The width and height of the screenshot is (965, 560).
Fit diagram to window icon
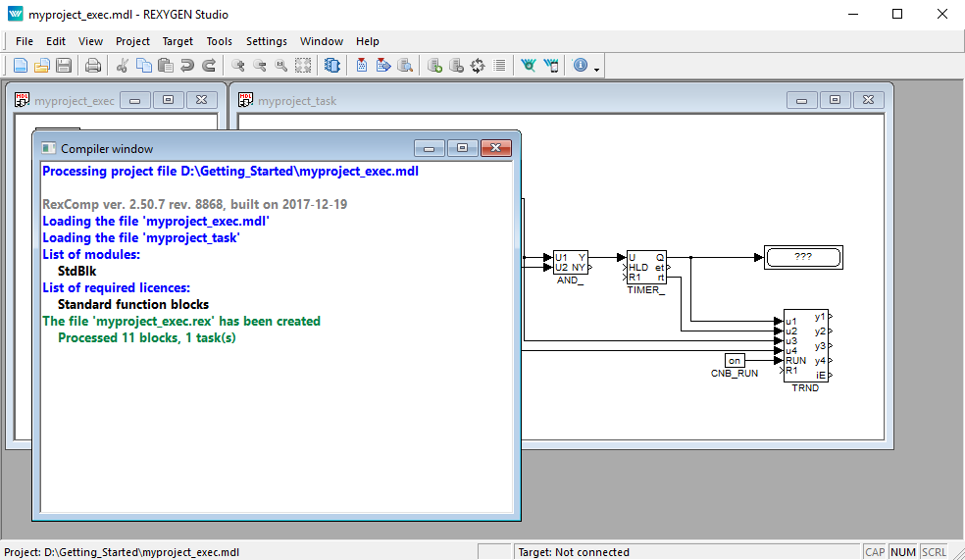pos(303,66)
